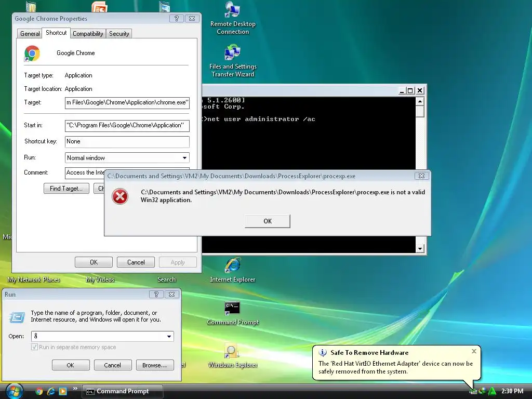Click OK on procexp.exe error dialog
The image size is (532, 399).
click(268, 221)
